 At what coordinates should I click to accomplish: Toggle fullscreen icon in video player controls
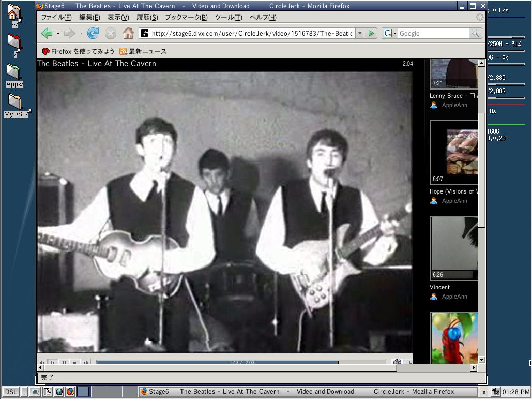(x=408, y=362)
